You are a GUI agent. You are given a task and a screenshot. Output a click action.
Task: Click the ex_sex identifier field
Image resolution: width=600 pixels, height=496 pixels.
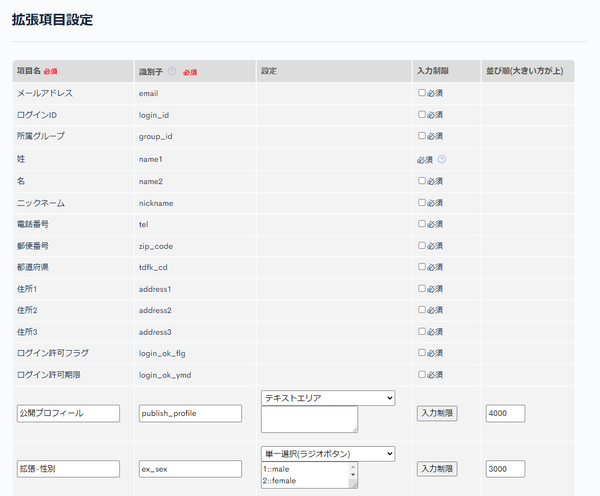pos(190,469)
